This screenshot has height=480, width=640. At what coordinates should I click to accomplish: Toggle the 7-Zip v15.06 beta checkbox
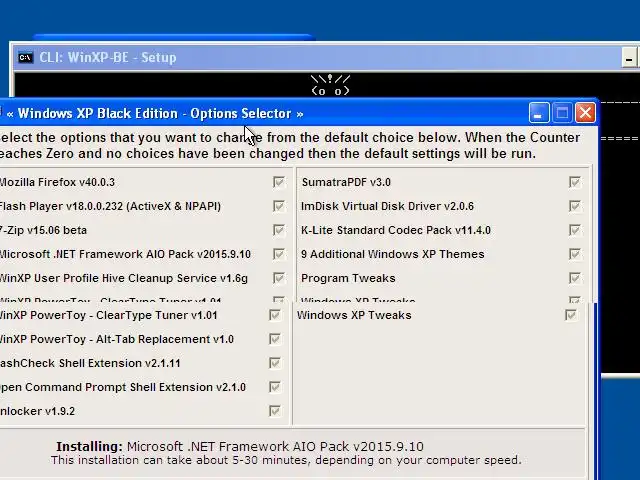point(279,230)
